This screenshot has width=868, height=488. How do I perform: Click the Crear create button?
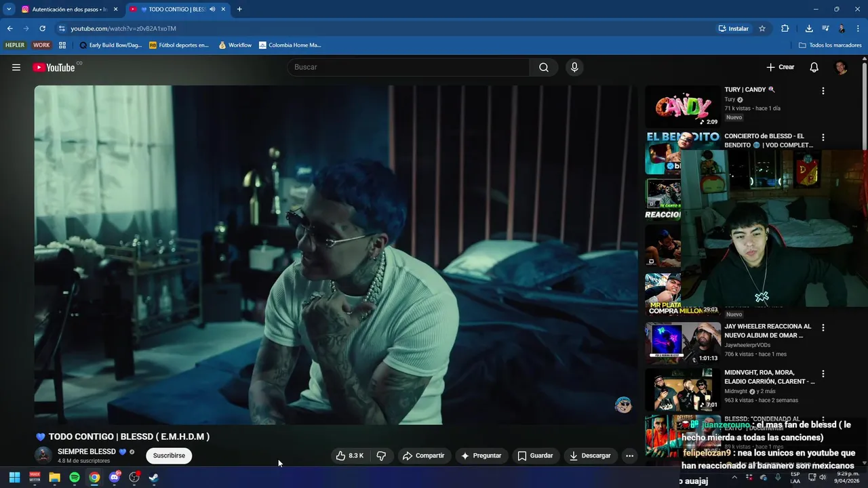click(x=780, y=67)
